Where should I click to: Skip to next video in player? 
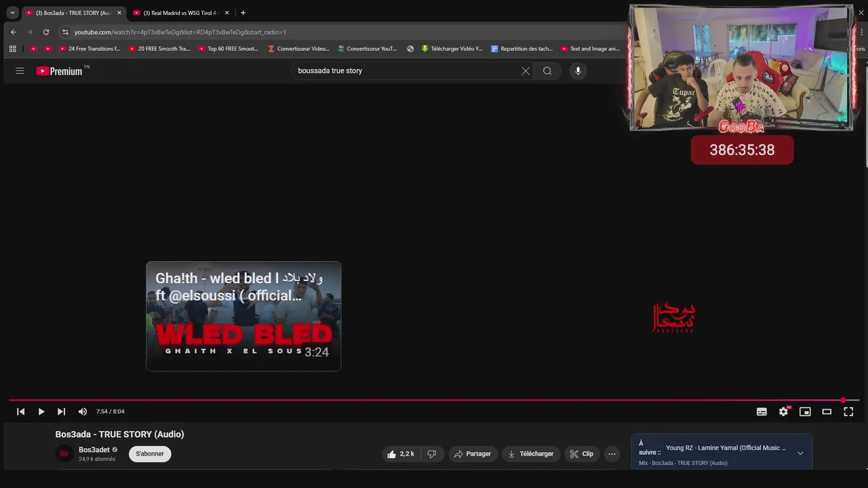[x=61, y=411]
